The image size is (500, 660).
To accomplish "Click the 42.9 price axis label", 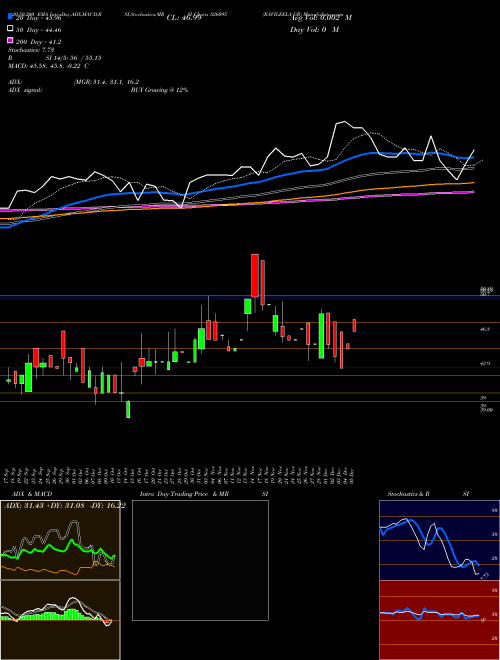I will pos(484,363).
